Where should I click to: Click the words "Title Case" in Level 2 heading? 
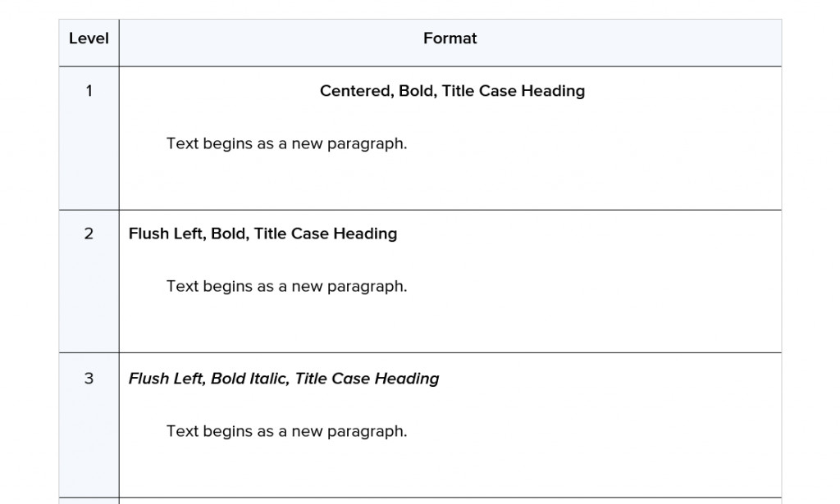[x=291, y=234]
